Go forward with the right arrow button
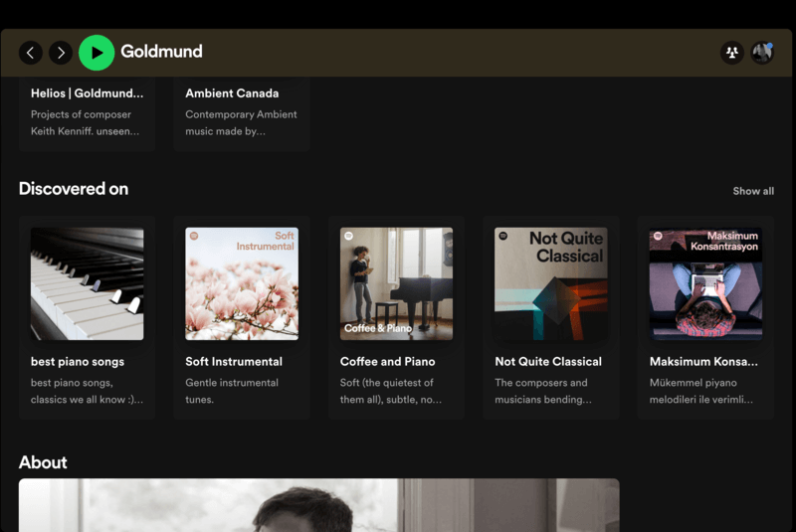The height and width of the screenshot is (532, 796). pos(61,53)
